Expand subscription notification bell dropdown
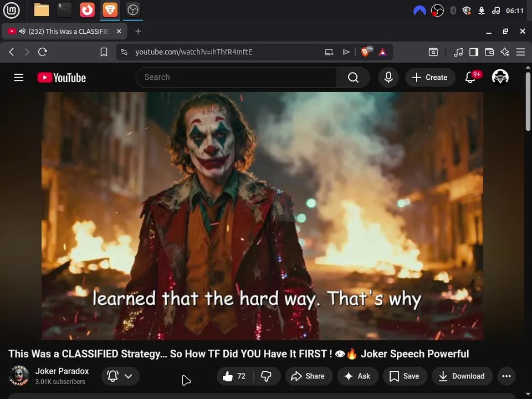 [x=120, y=376]
